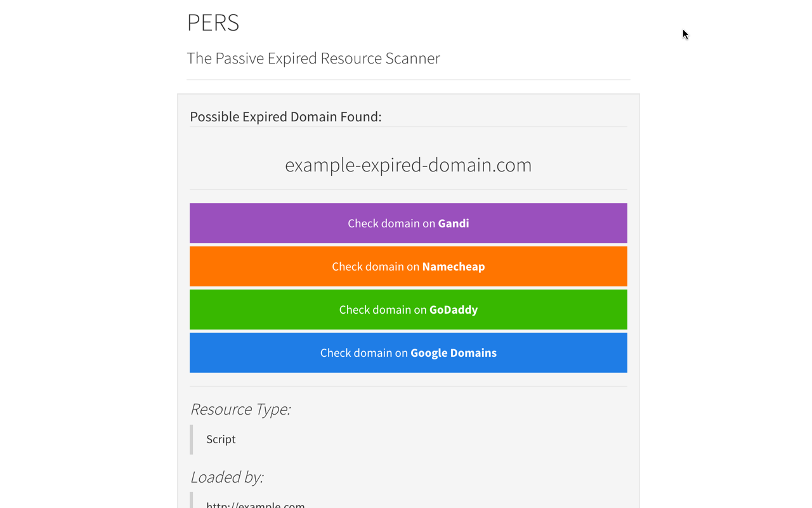Click the Passive Expired Resource Scanner subtitle
This screenshot has width=812, height=508.
[313, 58]
